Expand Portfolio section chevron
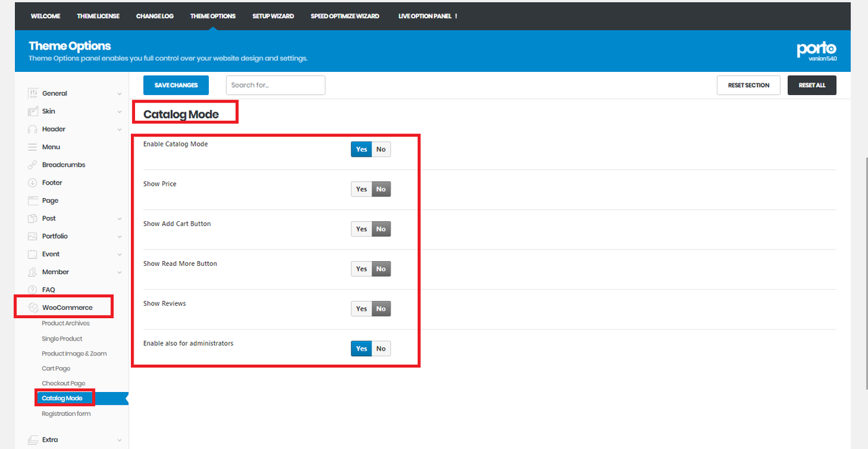The height and width of the screenshot is (449, 868). [119, 236]
